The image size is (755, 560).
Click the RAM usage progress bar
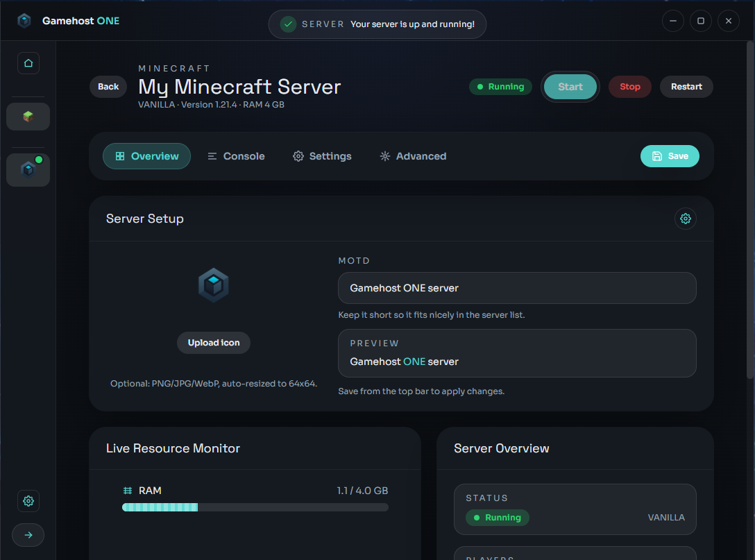click(255, 507)
